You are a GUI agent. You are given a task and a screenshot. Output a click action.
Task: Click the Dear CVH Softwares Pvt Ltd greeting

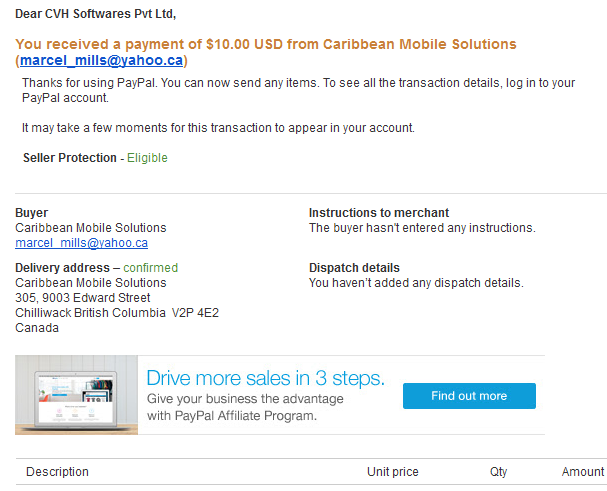(96, 14)
